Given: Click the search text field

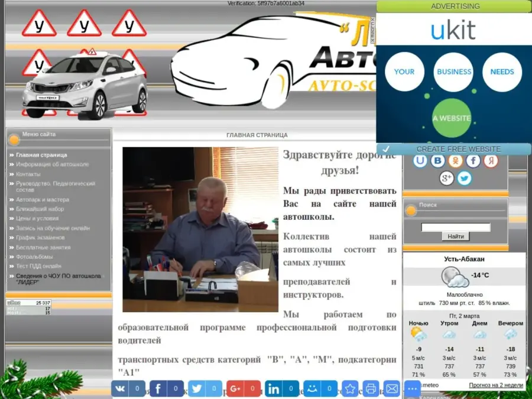Looking at the screenshot, I should pos(455,227).
